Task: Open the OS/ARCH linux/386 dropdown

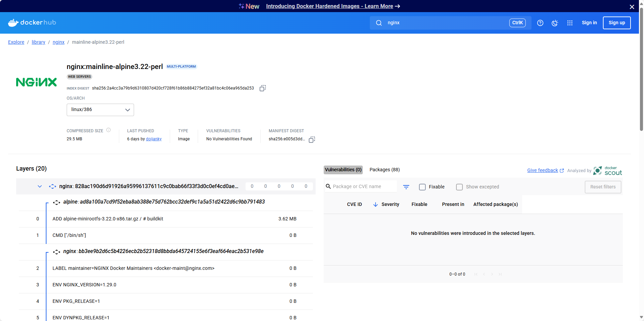Action: [100, 110]
